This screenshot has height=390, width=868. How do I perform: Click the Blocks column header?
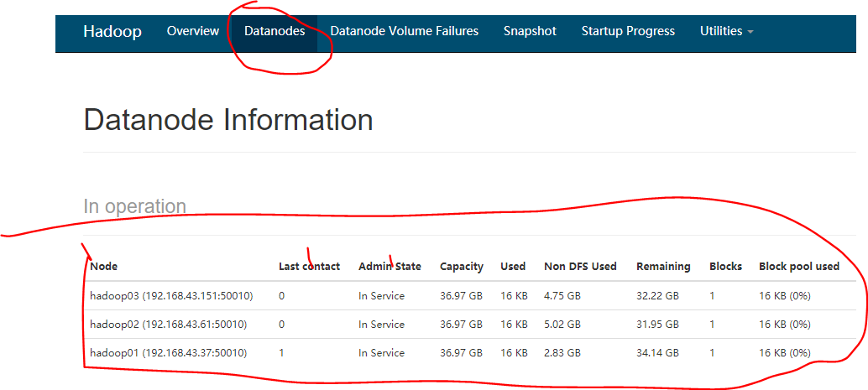tap(726, 266)
